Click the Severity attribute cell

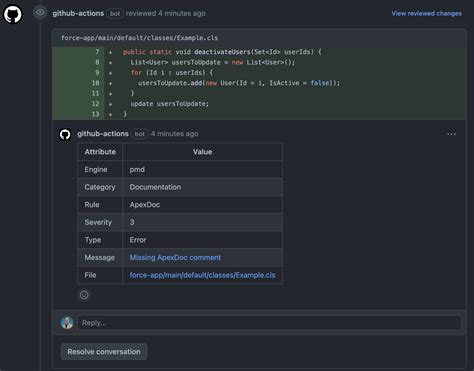(100, 222)
